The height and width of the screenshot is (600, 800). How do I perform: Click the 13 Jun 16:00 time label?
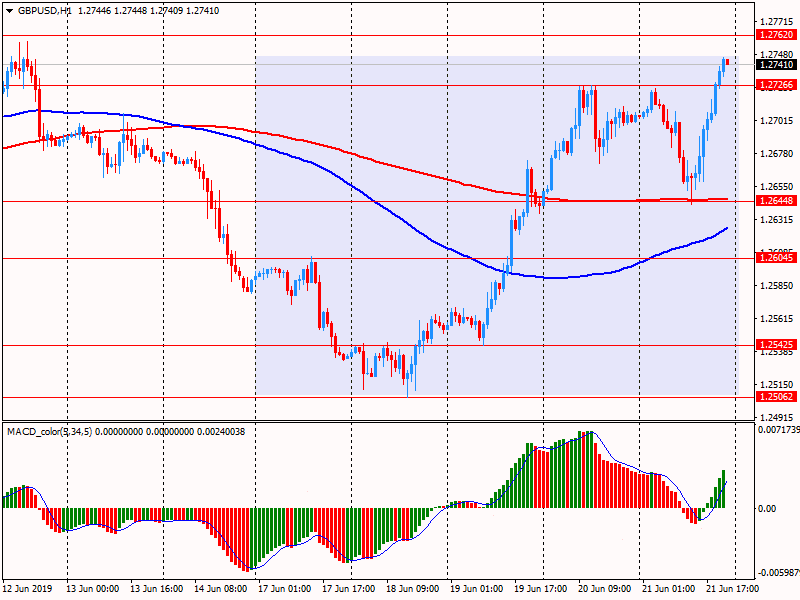(x=157, y=588)
